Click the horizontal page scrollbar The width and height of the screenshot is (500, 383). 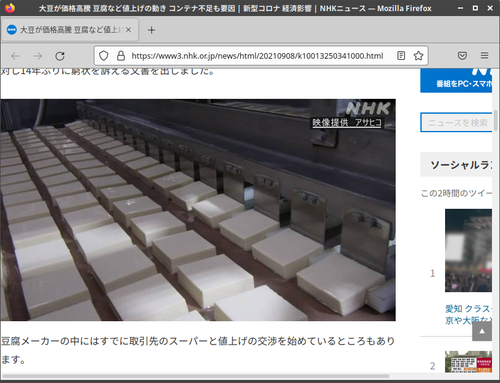tap(195, 376)
